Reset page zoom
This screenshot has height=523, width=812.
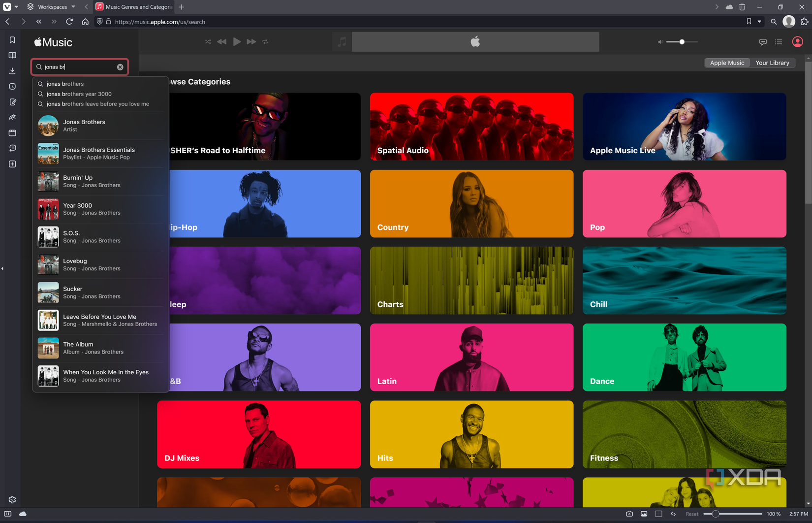tap(692, 514)
